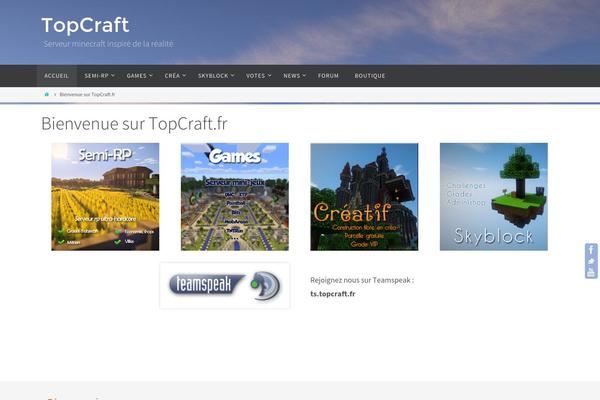Open the Skyblock server image
Viewport: 600px width, 400px height.
click(494, 197)
